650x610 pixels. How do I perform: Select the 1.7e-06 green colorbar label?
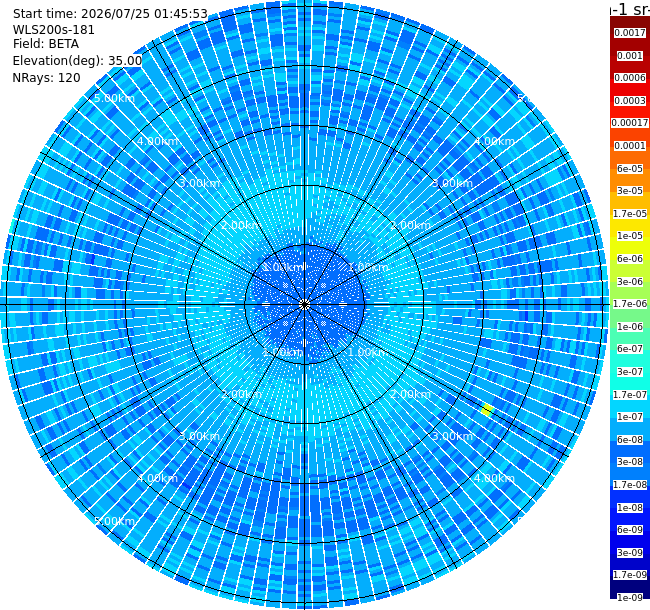[x=630, y=304]
